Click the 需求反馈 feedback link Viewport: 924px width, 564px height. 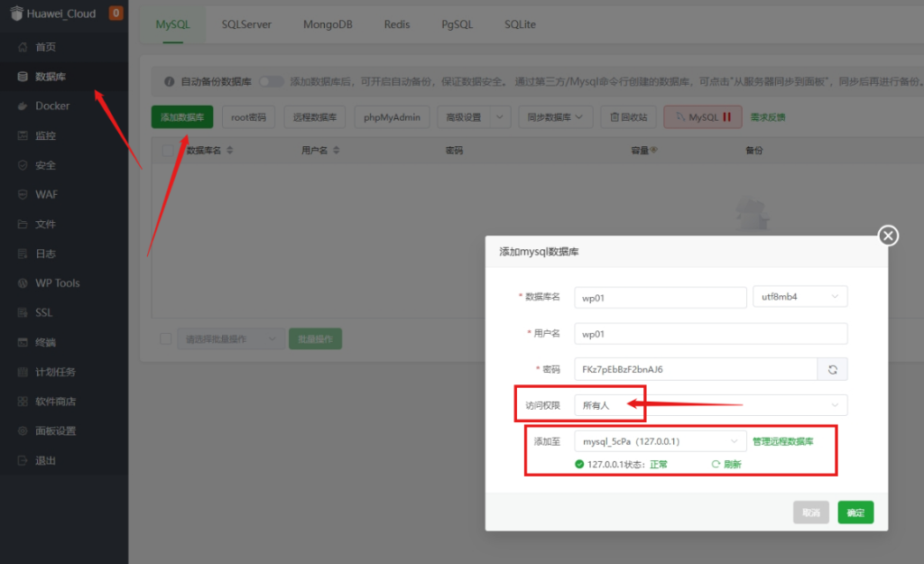click(x=767, y=117)
